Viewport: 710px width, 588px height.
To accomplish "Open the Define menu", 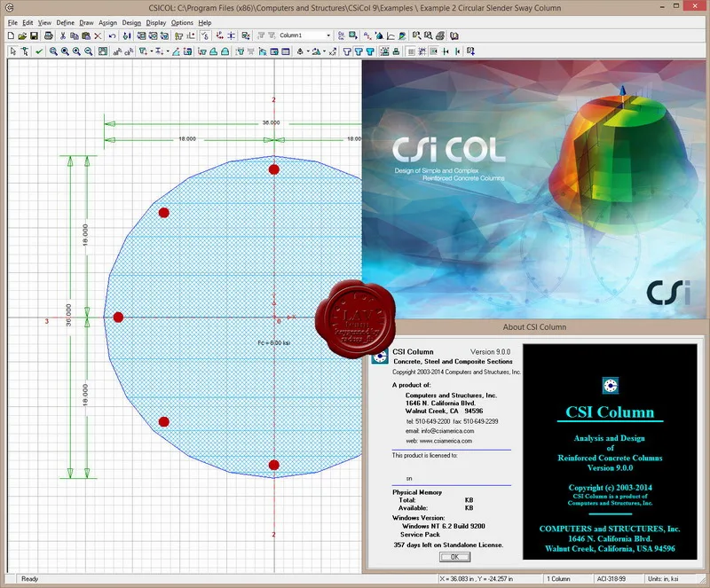I will (65, 23).
